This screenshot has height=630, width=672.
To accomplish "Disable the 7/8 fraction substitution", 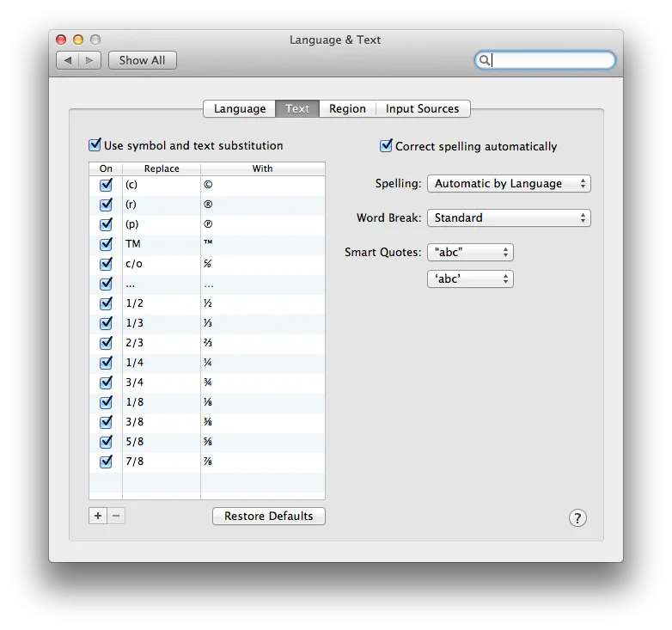I will click(x=106, y=462).
